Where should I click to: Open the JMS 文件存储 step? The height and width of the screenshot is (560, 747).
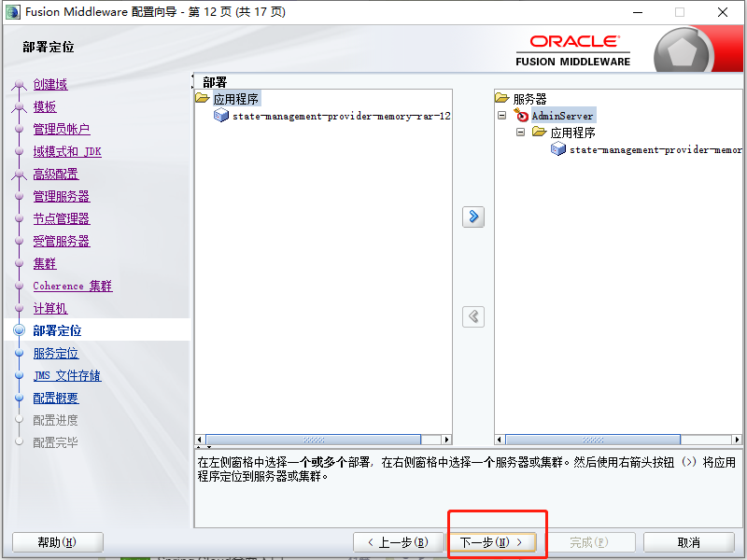point(67,375)
